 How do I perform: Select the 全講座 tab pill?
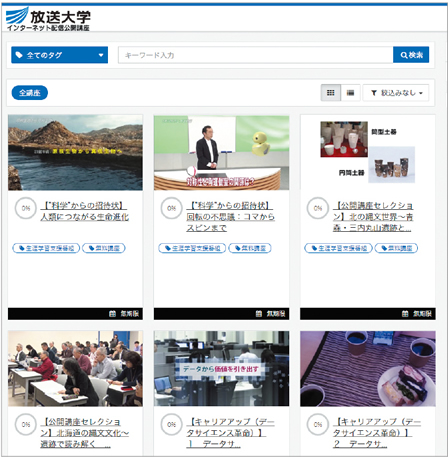(30, 93)
